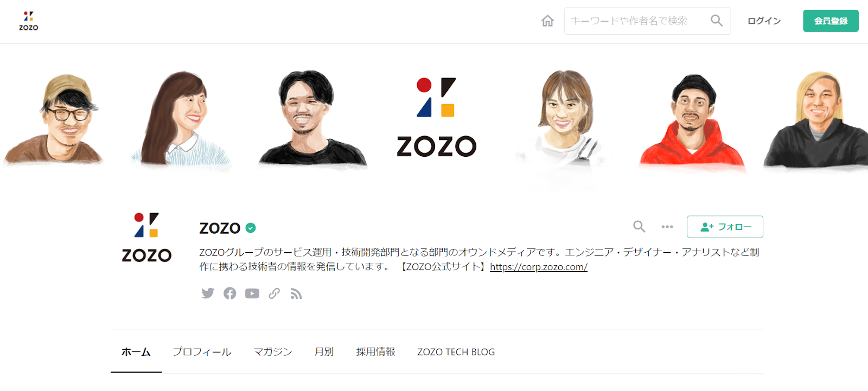Screen dimensions: 868x391
Task: Open the three-dot more options menu
Action: point(667,227)
